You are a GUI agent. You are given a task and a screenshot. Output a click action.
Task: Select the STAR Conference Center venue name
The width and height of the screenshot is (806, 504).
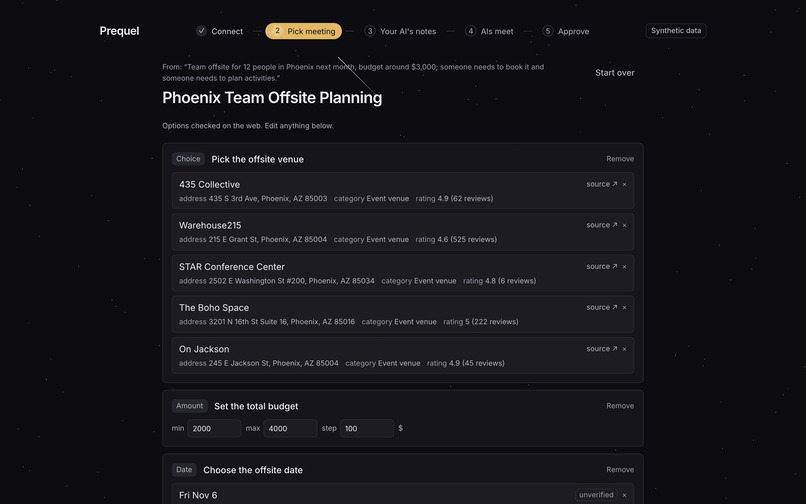[x=231, y=267]
